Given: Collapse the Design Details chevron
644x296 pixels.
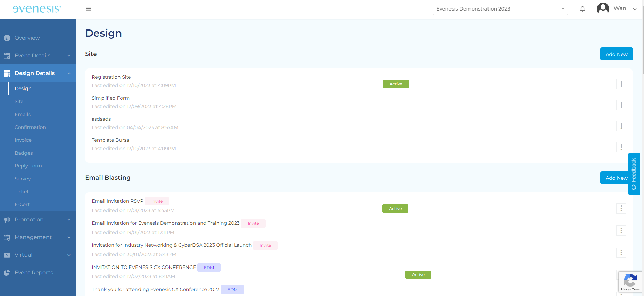Looking at the screenshot, I should coord(69,73).
